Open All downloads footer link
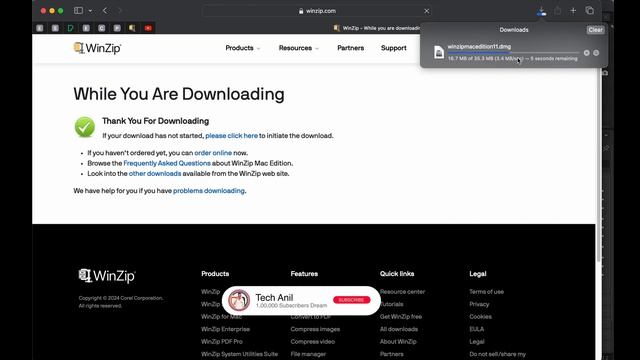Image resolution: width=640 pixels, height=360 pixels. pos(399,329)
